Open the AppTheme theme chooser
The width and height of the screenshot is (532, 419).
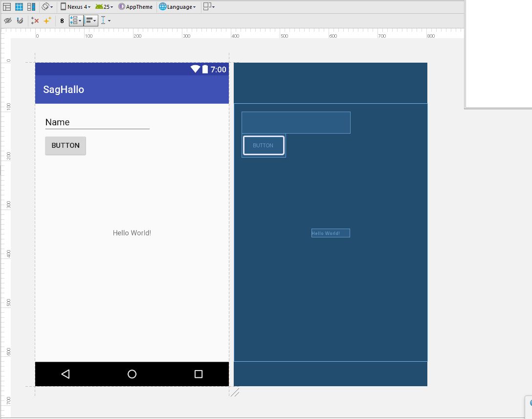coord(135,7)
